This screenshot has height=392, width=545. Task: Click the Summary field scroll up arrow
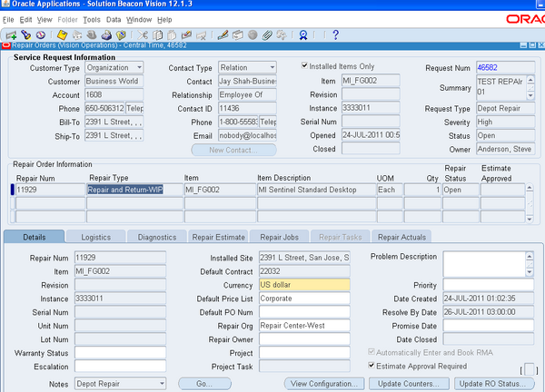pos(530,80)
